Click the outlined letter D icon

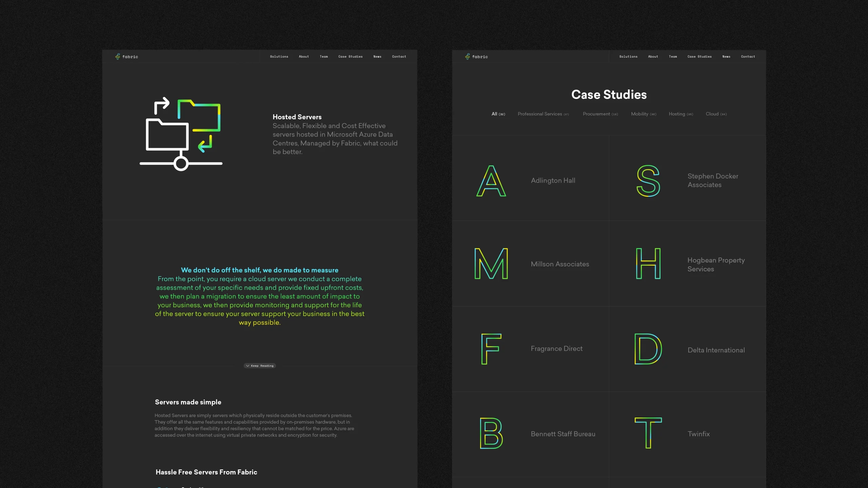click(648, 349)
